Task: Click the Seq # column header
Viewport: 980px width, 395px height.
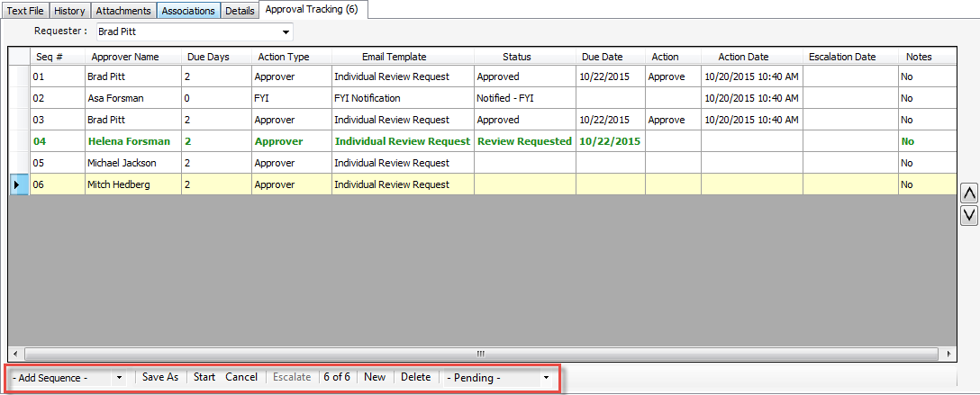Action: click(x=58, y=57)
